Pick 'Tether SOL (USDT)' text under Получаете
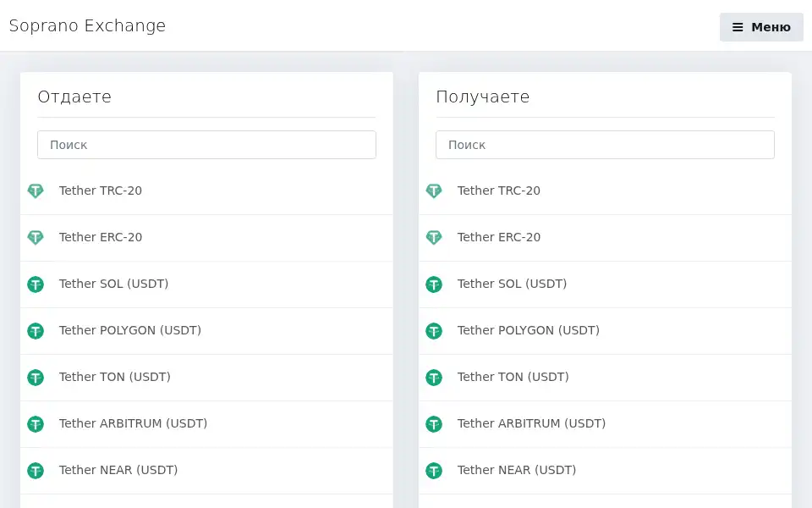The height and width of the screenshot is (508, 812). [513, 284]
